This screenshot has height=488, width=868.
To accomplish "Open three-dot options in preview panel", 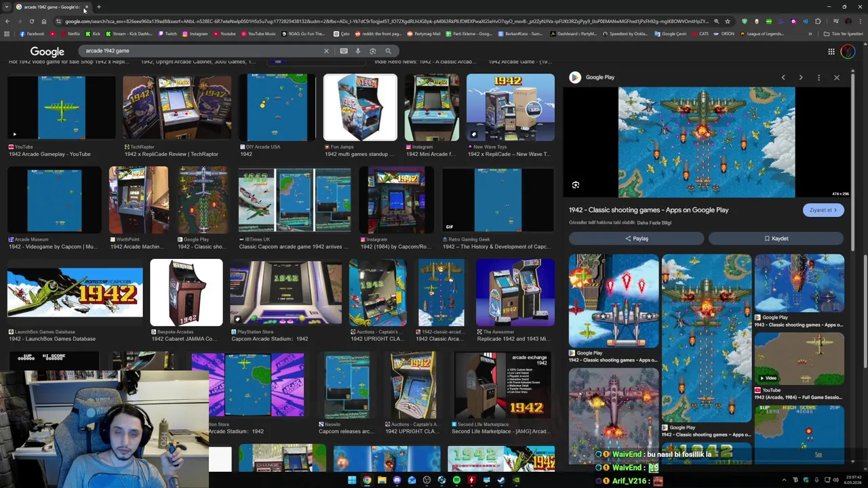I will (x=818, y=77).
